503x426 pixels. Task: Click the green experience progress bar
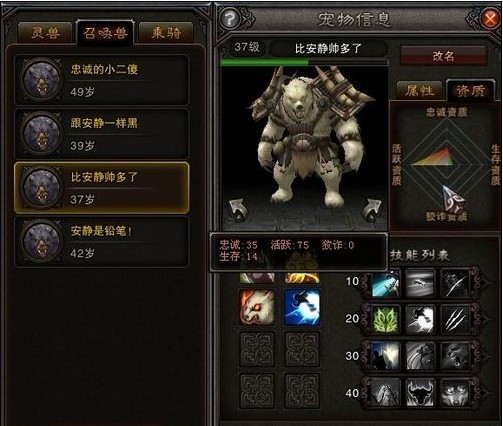click(x=304, y=62)
